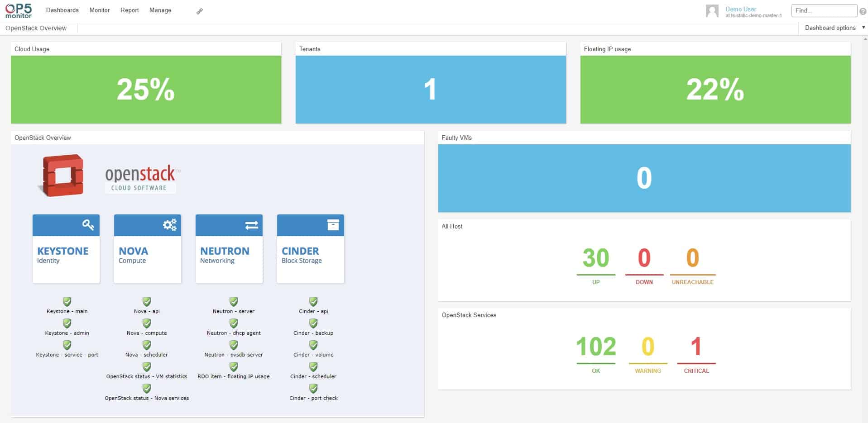868x423 pixels.
Task: Open the Report menu
Action: pyautogui.click(x=129, y=10)
